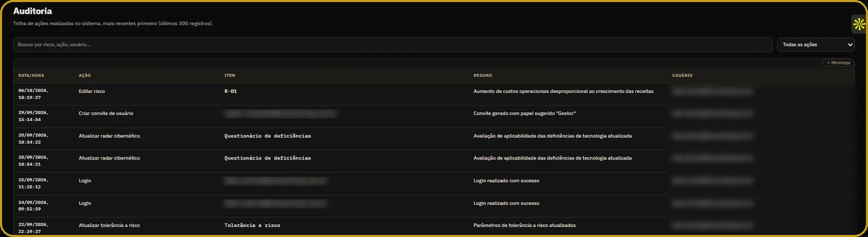Click the USUÁRIO column header
Image resolution: width=868 pixels, height=237 pixels.
pos(682,76)
